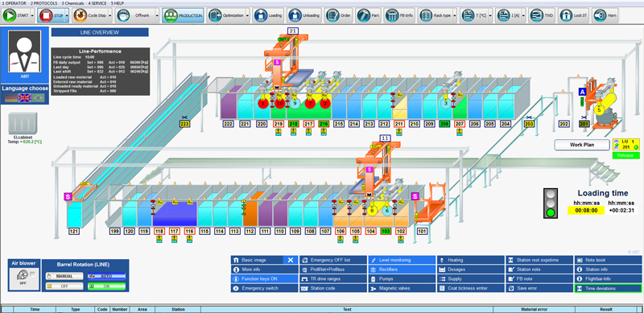This screenshot has width=644, height=313.
Task: Open the 4 SERVICE menu
Action: (x=97, y=3)
